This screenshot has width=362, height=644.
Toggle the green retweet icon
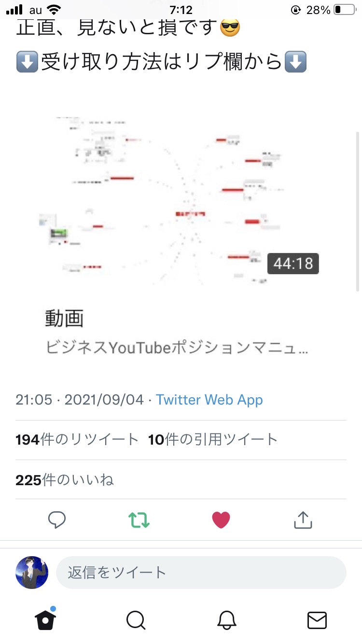point(139,520)
